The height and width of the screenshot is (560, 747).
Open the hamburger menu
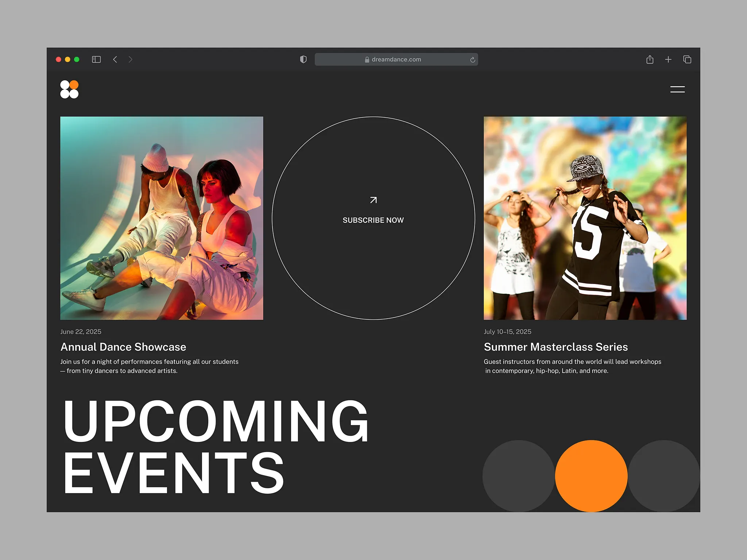pos(677,89)
